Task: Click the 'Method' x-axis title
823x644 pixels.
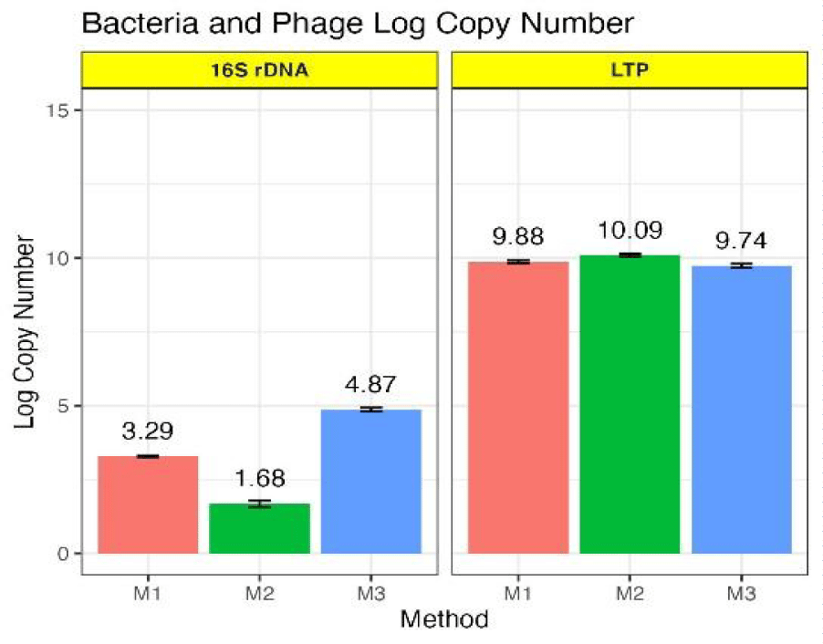Action: click(444, 620)
